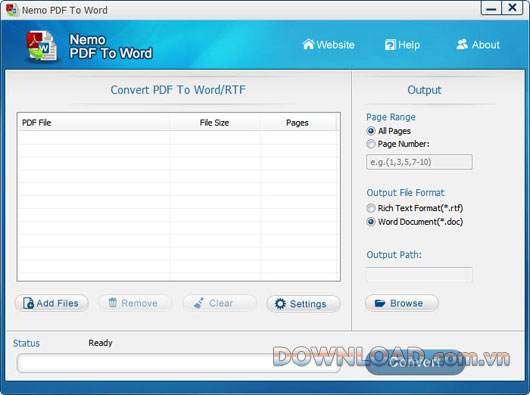Select the Page Number radio button
Image resolution: width=530 pixels, height=395 pixels.
tap(371, 144)
